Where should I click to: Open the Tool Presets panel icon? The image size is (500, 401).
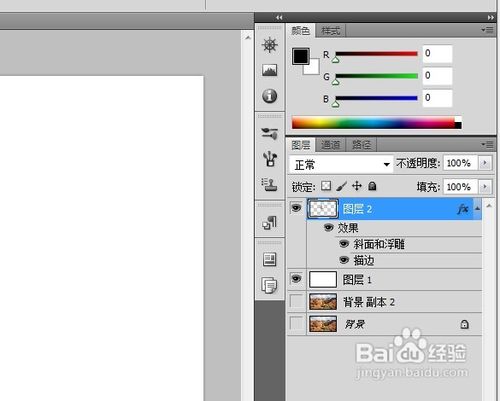coord(270,133)
